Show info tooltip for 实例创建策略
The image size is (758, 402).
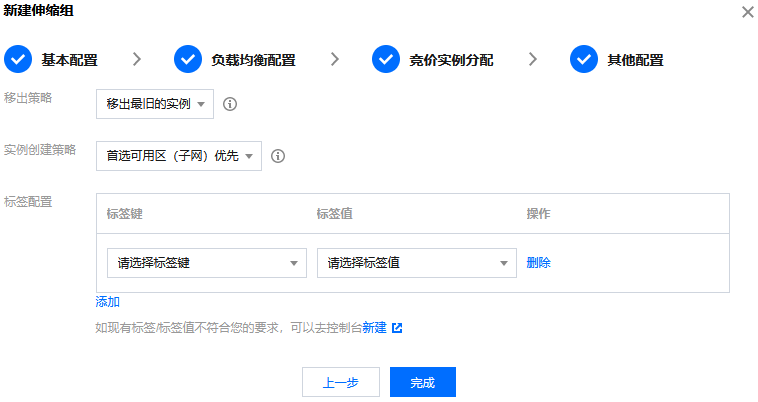[277, 156]
